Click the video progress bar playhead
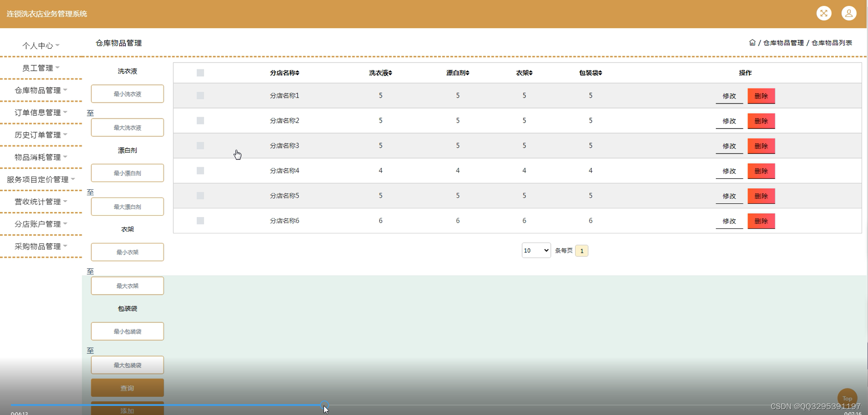The height and width of the screenshot is (415, 868). coord(324,404)
